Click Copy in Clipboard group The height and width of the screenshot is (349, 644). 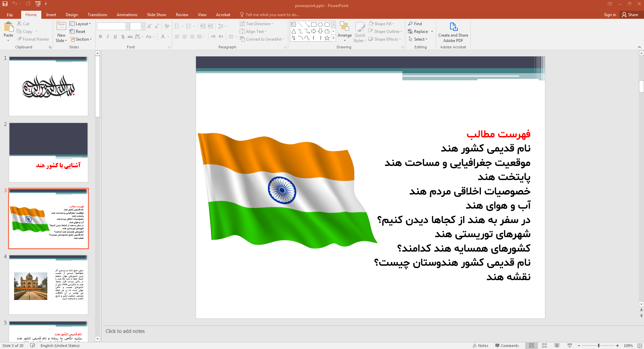(x=24, y=31)
